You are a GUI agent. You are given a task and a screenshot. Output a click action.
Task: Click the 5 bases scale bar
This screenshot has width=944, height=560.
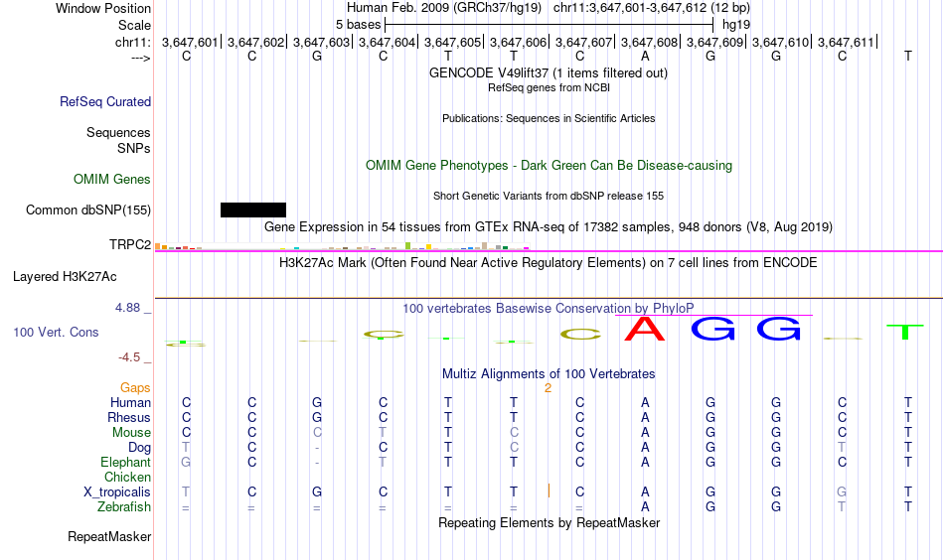point(550,25)
